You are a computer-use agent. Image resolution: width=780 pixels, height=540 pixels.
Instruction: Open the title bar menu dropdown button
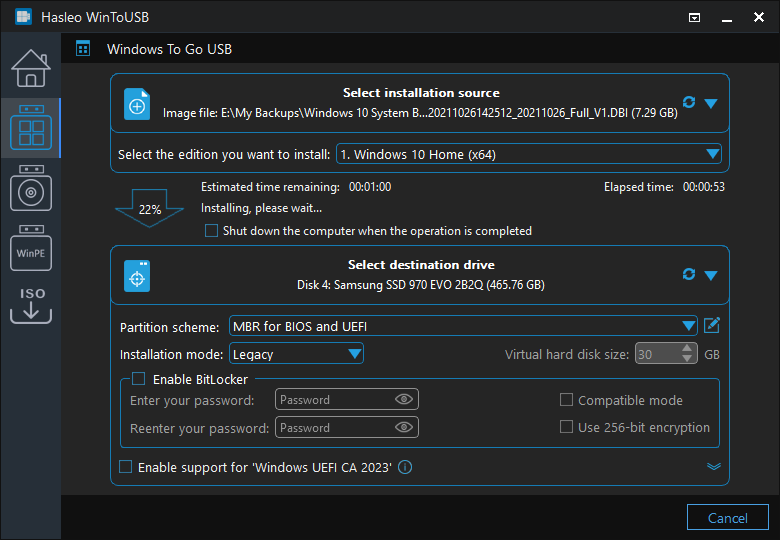(x=694, y=18)
